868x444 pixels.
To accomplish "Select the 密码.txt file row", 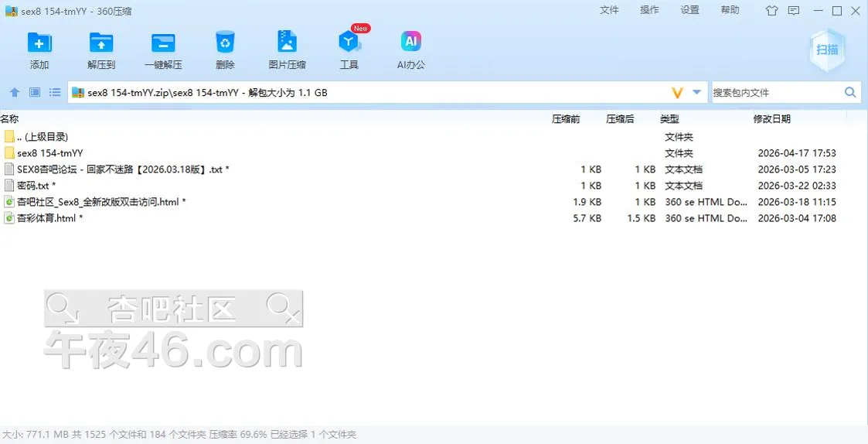I will [x=32, y=186].
